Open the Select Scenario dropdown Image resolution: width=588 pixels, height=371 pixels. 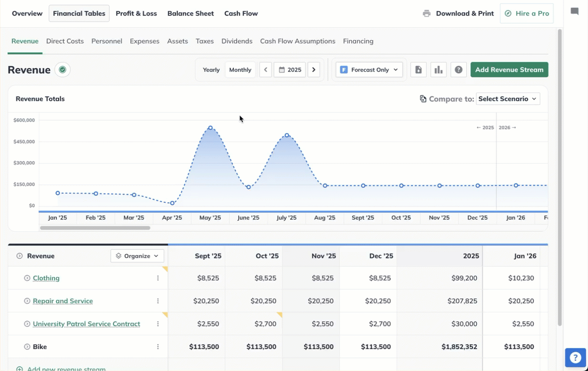[508, 99]
